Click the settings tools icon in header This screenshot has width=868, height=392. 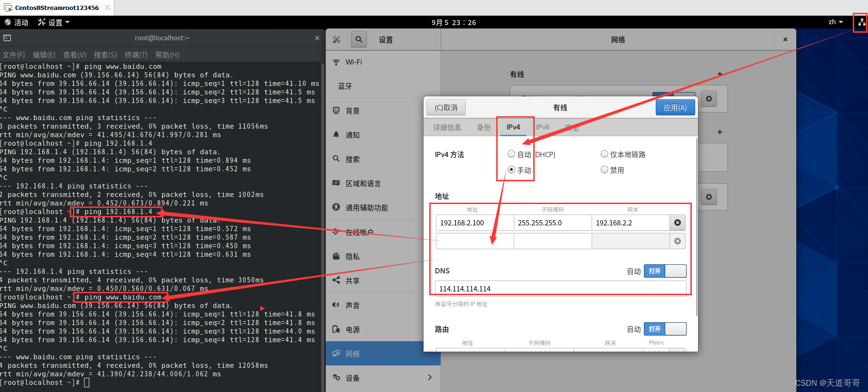[337, 40]
